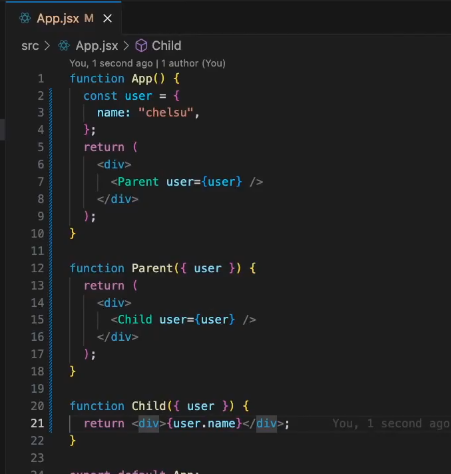Open 'You, 1 second ago' code lens
This screenshot has height=474, width=451.
(111, 63)
